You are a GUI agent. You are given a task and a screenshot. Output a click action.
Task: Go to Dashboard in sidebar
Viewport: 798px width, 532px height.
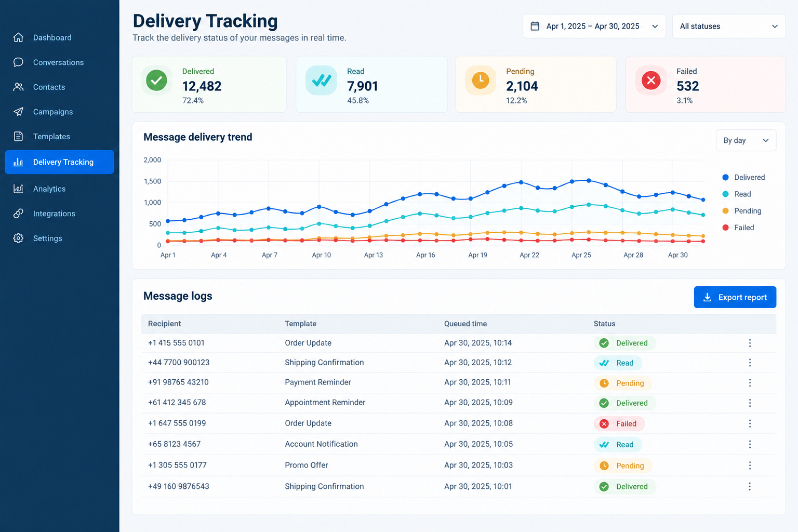click(x=52, y=37)
